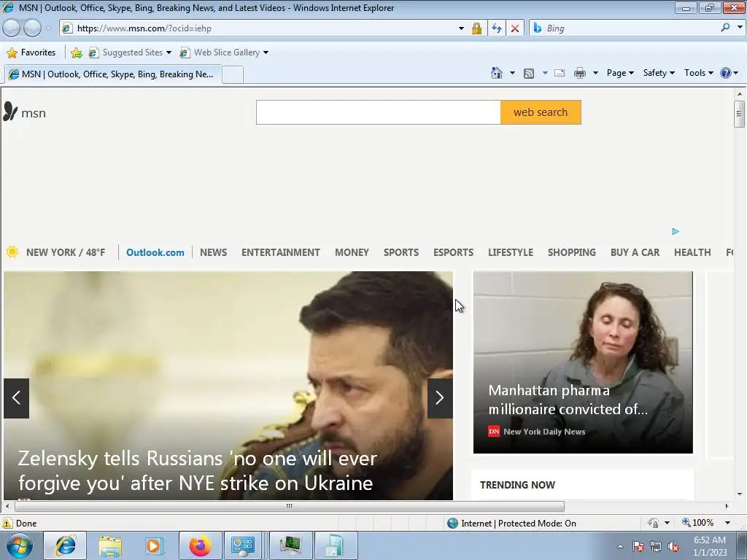Expand the recent pages dropdown arrow
Screen dimensions: 747x560
coord(48,28)
